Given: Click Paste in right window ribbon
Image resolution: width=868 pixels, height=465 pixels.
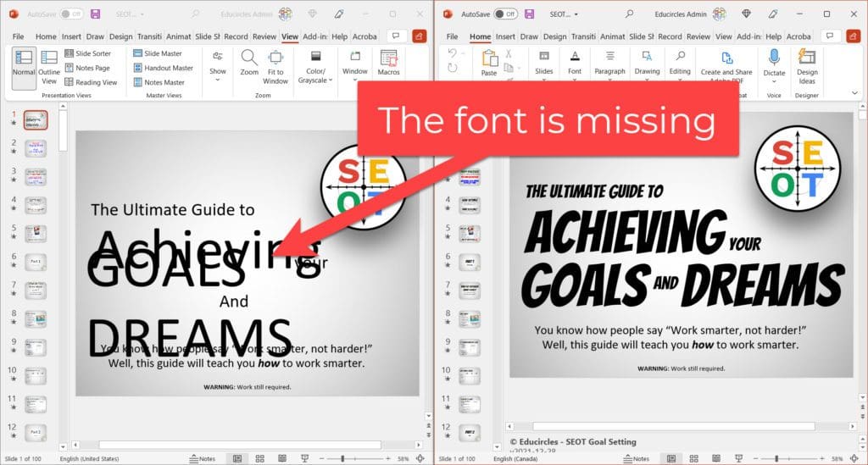Looking at the screenshot, I should click(489, 63).
